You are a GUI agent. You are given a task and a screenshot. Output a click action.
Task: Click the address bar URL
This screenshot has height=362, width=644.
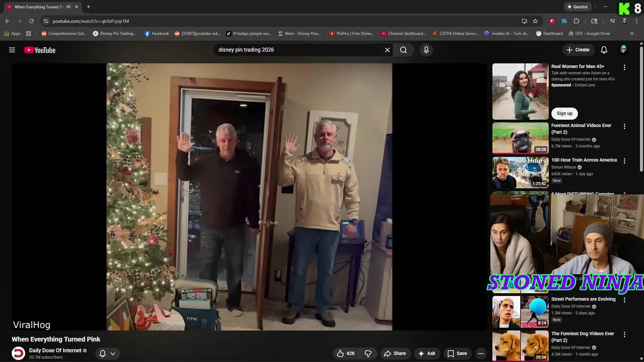point(91,21)
